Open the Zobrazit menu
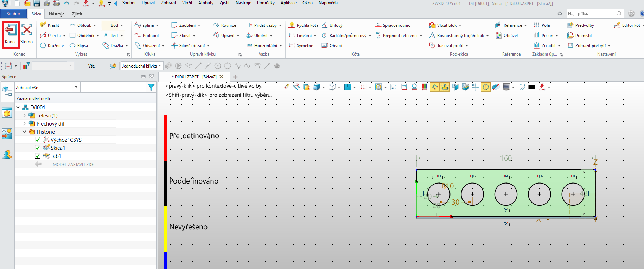 (168, 3)
